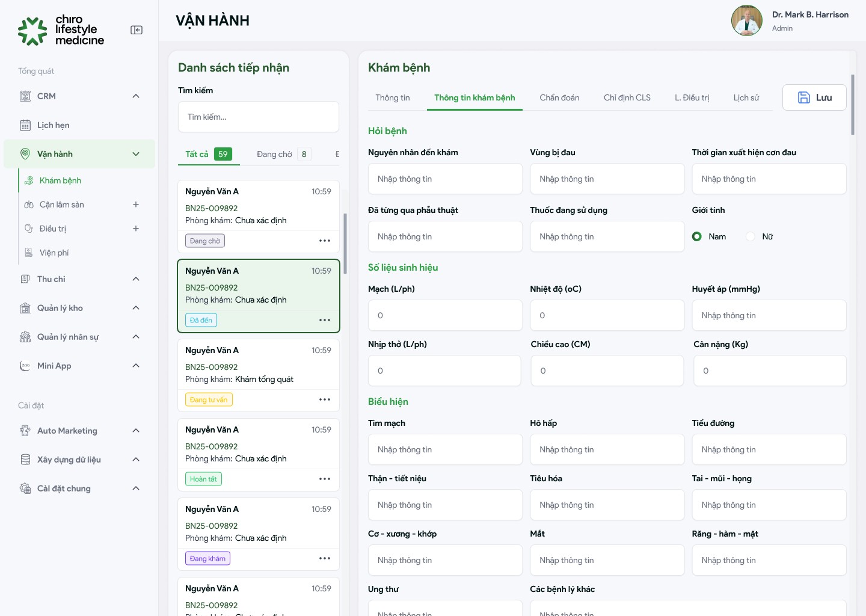Focus the Cân nặng (Kg) field
The height and width of the screenshot is (616, 866).
tap(770, 371)
